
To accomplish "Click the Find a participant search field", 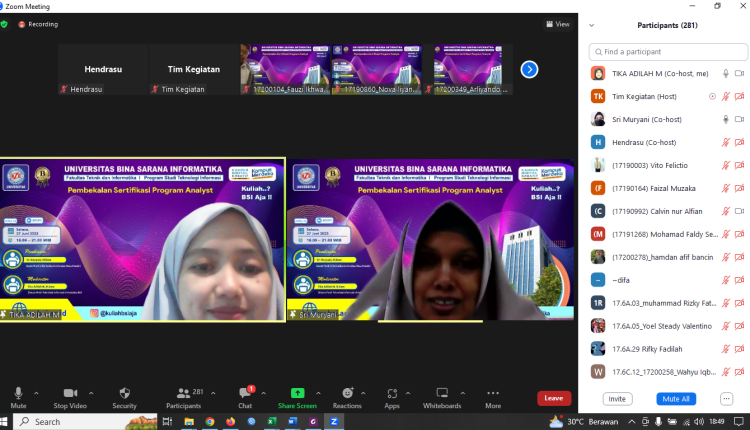I will point(668,52).
